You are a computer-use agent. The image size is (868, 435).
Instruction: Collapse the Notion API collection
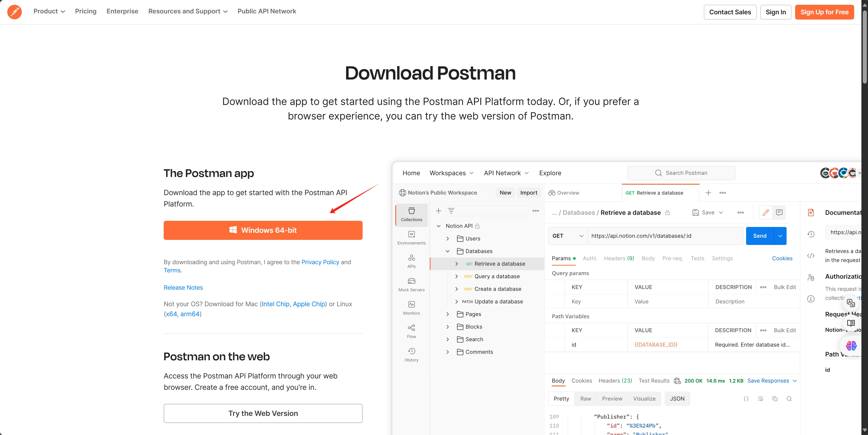pos(438,226)
